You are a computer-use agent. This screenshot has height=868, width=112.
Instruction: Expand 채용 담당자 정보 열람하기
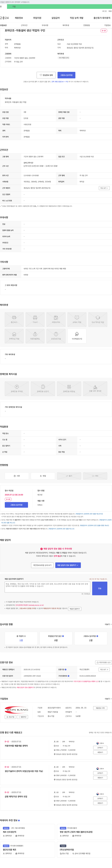pos(68,565)
